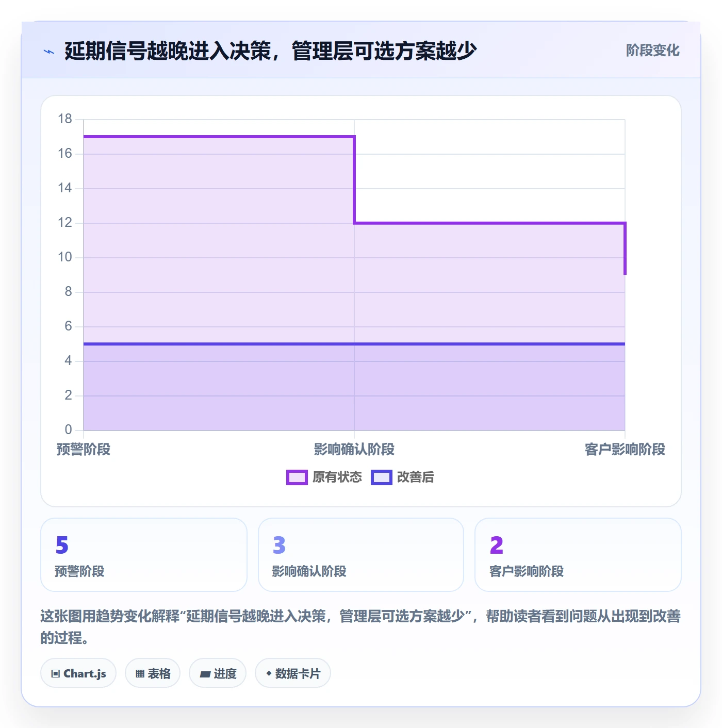This screenshot has width=722, height=728.
Task: Click the 影响确认阶段 x-axis label
Action: [354, 450]
